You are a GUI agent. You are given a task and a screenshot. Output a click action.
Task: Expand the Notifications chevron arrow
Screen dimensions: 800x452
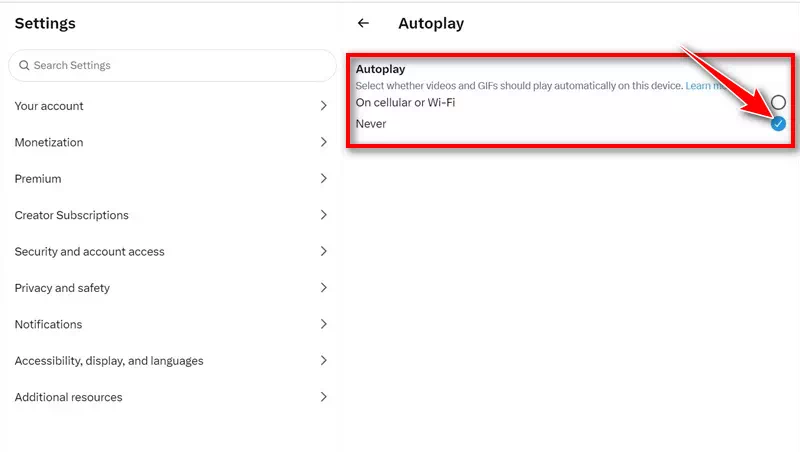[323, 324]
